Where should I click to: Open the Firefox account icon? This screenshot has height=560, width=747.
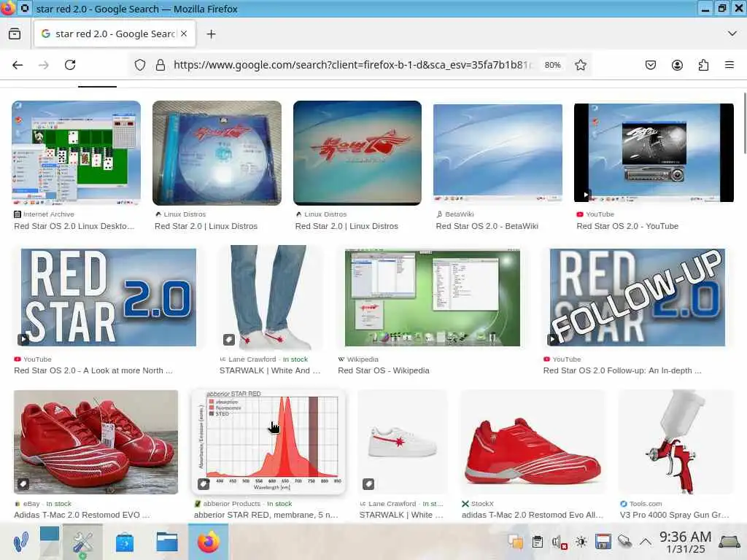pyautogui.click(x=677, y=65)
